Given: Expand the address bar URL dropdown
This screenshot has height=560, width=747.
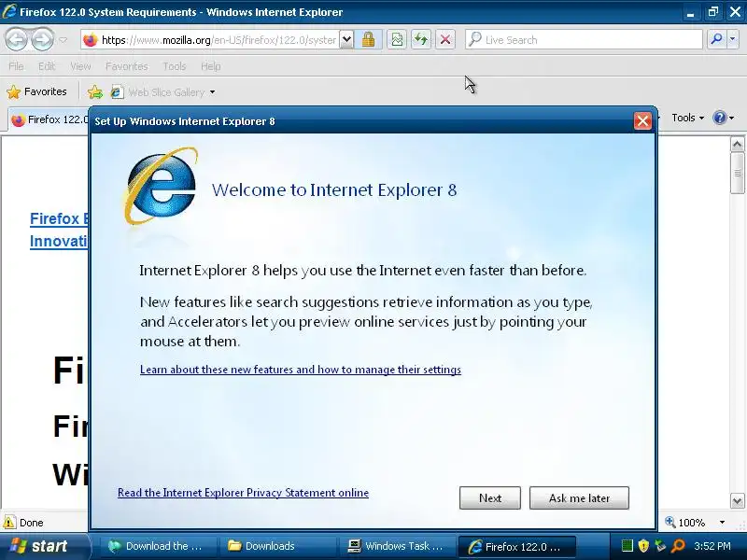Looking at the screenshot, I should pyautogui.click(x=346, y=39).
